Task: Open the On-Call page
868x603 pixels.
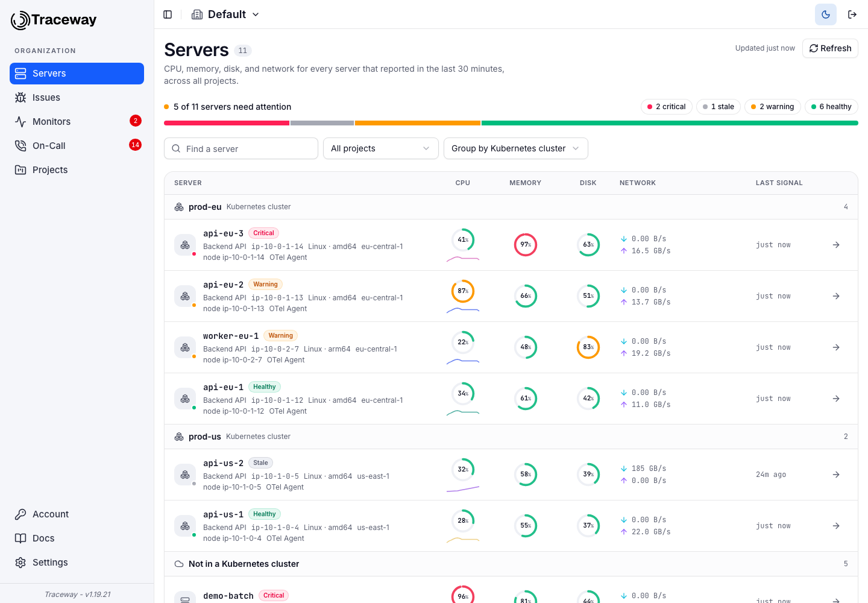Action: coord(77,146)
